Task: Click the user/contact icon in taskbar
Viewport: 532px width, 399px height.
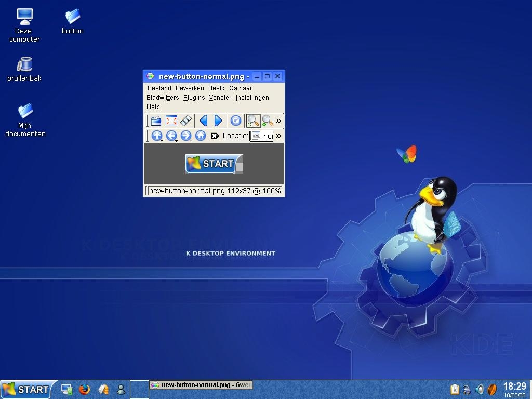Action: tap(121, 389)
